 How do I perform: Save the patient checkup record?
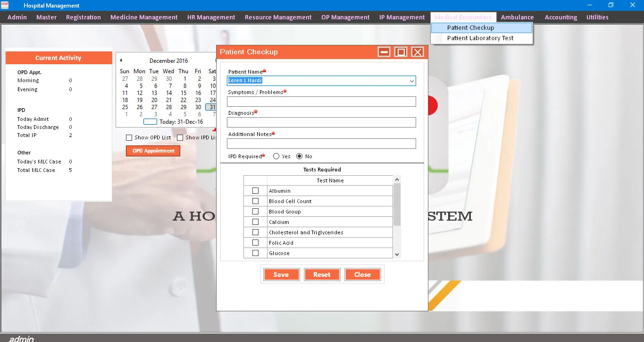(281, 274)
